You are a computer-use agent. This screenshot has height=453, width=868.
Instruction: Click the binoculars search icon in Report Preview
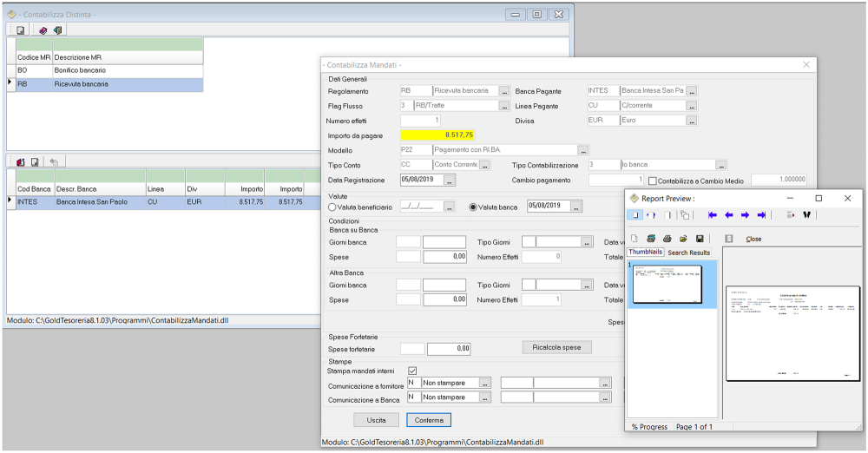[x=806, y=215]
